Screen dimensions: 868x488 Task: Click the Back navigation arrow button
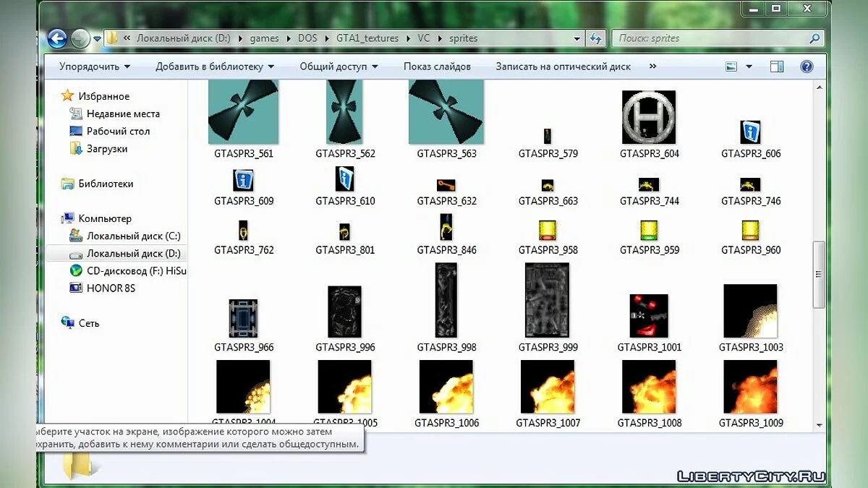coord(57,38)
